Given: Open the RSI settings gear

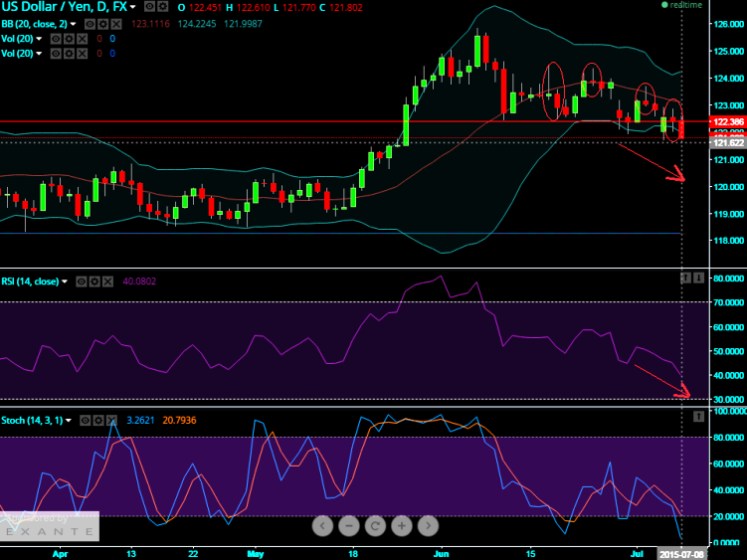Looking at the screenshot, I should [94, 281].
